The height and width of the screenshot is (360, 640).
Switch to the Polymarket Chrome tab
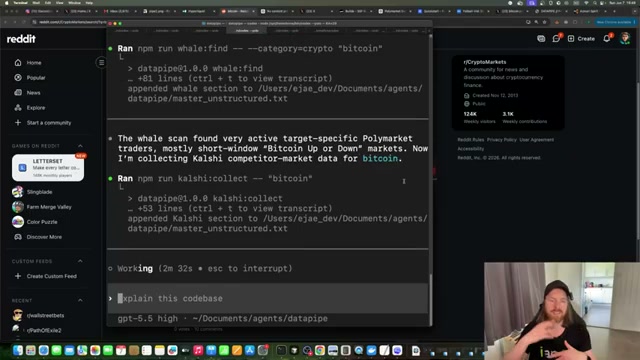(x=394, y=11)
